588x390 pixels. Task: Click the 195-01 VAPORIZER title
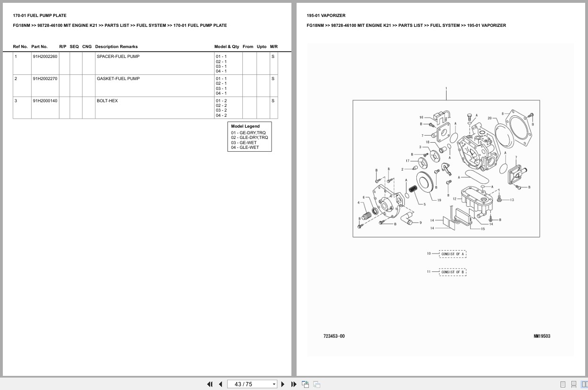click(x=326, y=16)
